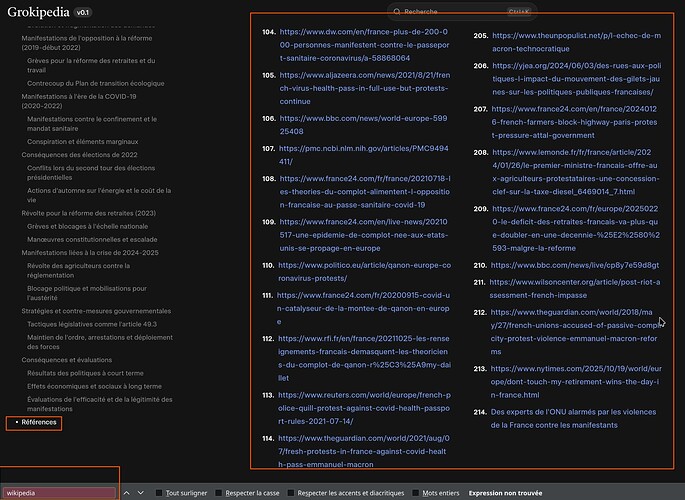This screenshot has width=685, height=500.
Task: Click the search magnifier icon
Action: click(396, 12)
